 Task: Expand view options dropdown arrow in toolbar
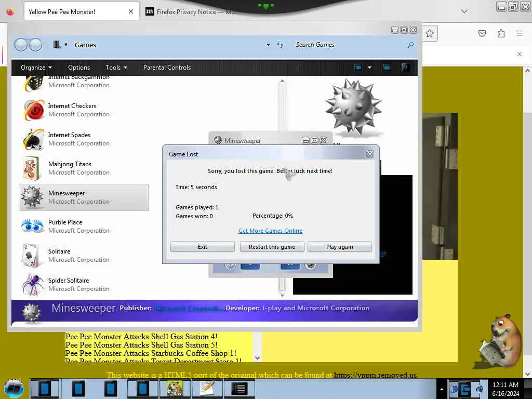[x=369, y=68]
